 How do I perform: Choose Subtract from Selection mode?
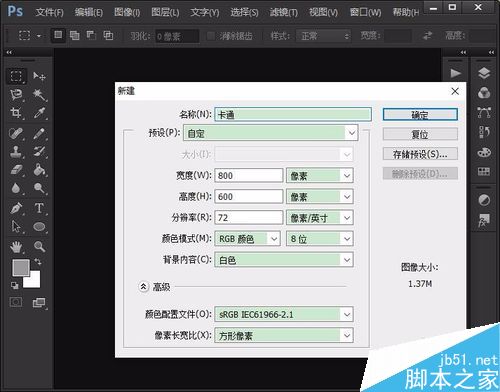point(91,35)
